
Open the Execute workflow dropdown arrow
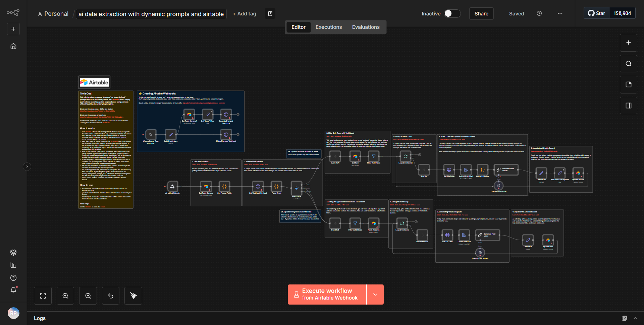375,295
